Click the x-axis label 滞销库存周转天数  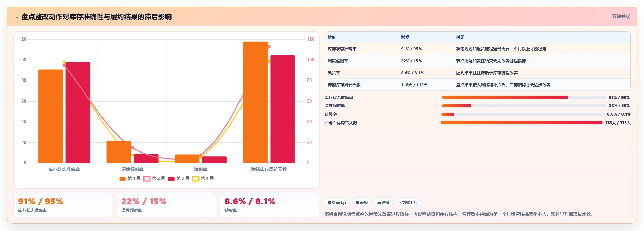269,169
